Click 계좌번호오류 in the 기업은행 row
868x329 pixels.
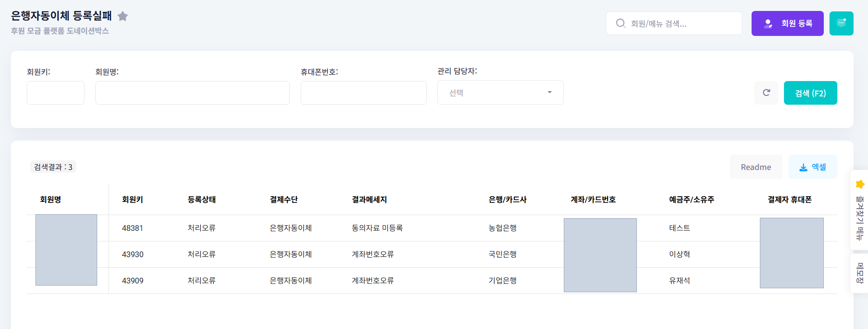(x=373, y=281)
